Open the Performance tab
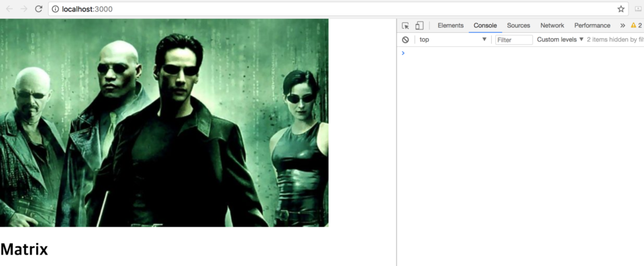Screen dimensions: 644x266 point(592,25)
